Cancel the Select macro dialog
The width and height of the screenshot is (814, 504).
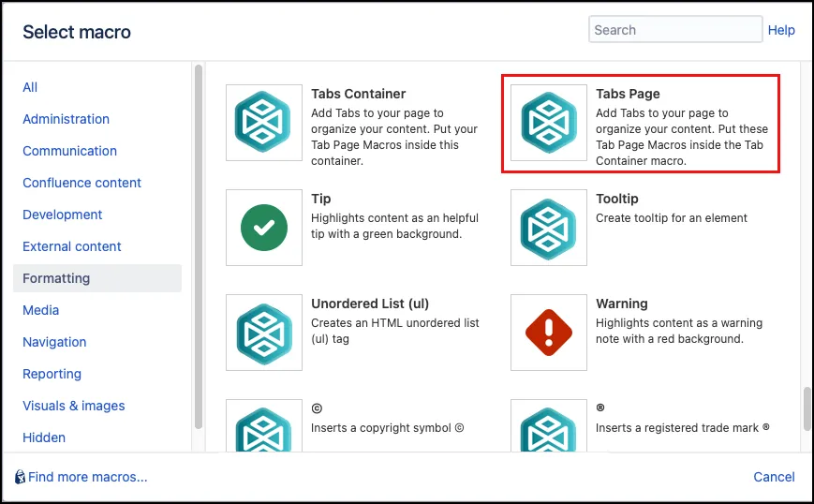pyautogui.click(x=774, y=477)
